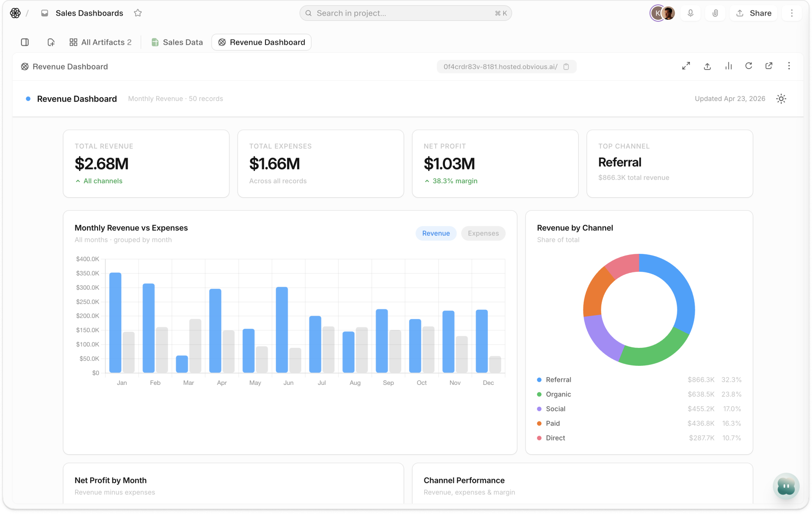Click the project folder icon beside Sales Dashboards

[x=45, y=13]
